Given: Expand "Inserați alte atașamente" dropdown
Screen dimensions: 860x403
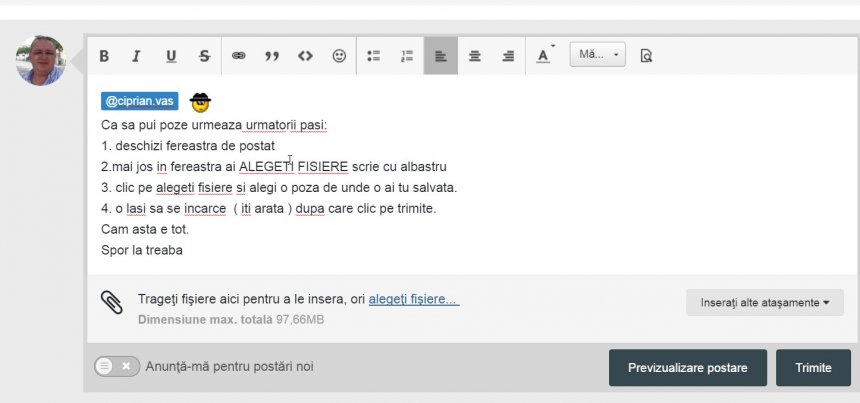Looking at the screenshot, I should pos(764,302).
